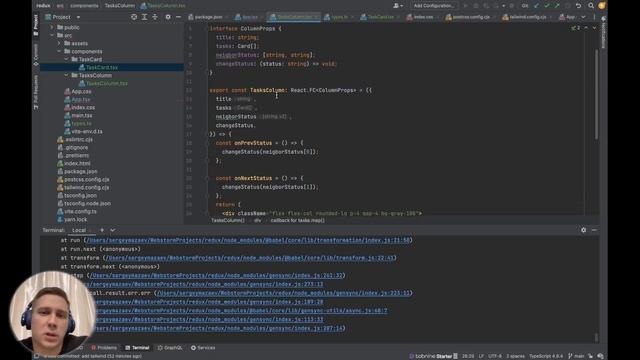Collapse the src folder
This screenshot has width=640, height=360.
click(52, 36)
